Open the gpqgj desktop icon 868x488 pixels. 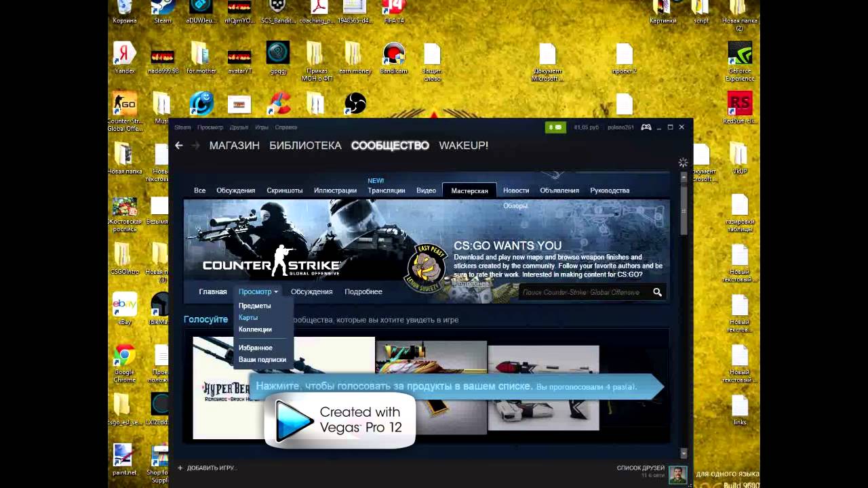[278, 58]
